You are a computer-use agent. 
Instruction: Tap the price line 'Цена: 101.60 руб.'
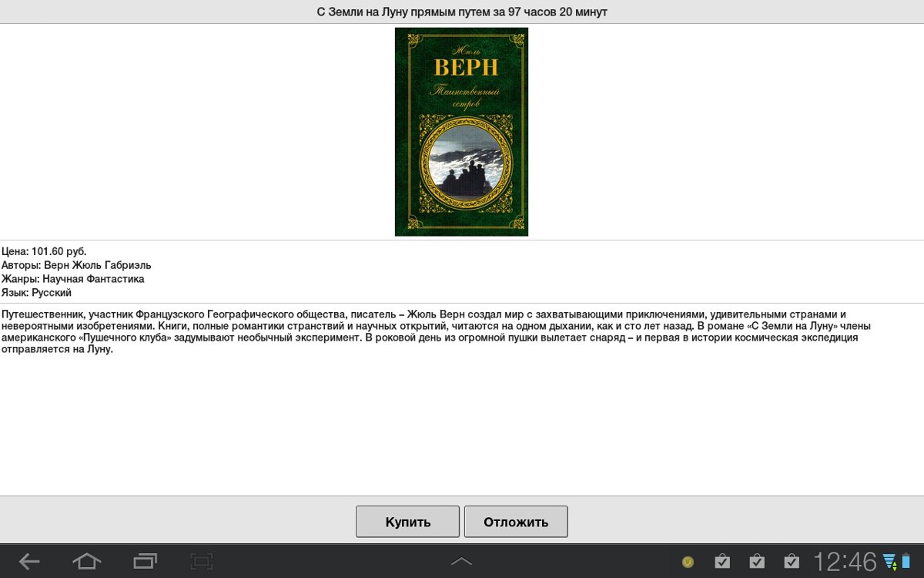coord(44,251)
